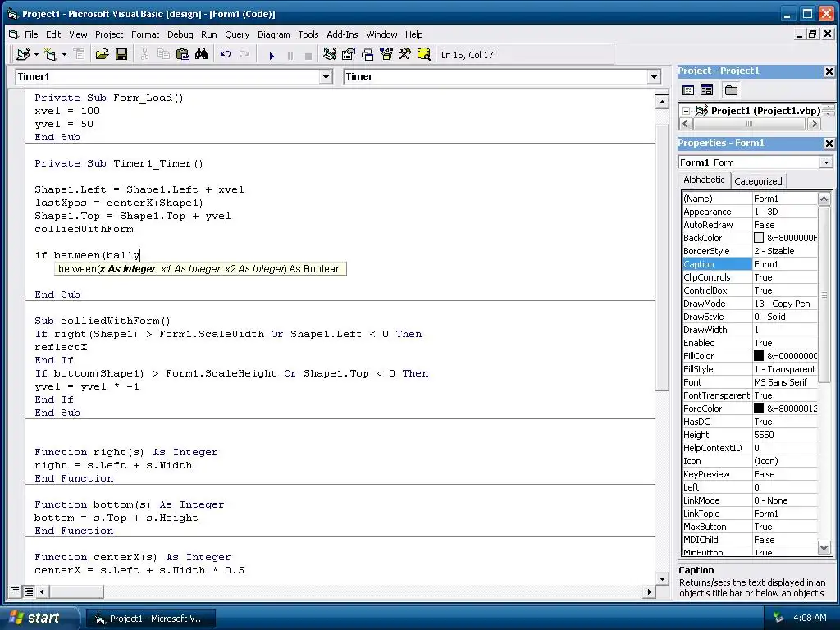The image size is (840, 630).
Task: Open the Properties Window toolbar icon
Action: point(348,54)
